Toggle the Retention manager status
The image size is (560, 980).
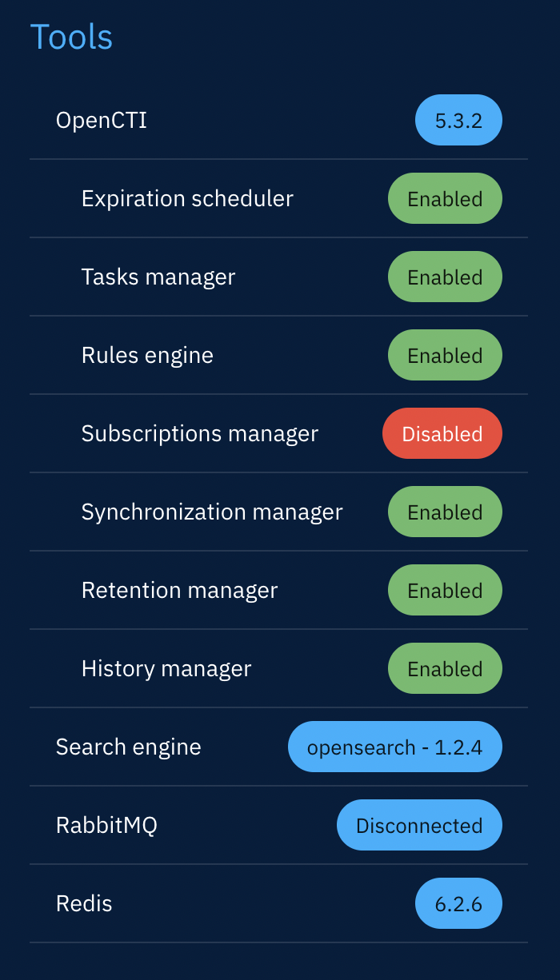445,589
